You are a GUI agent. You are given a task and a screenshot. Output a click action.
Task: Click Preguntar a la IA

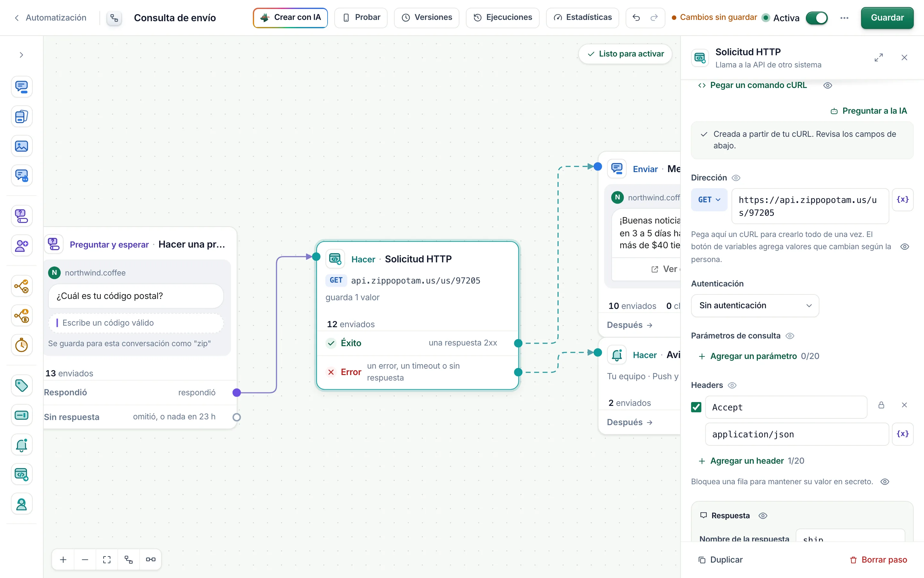coord(868,111)
